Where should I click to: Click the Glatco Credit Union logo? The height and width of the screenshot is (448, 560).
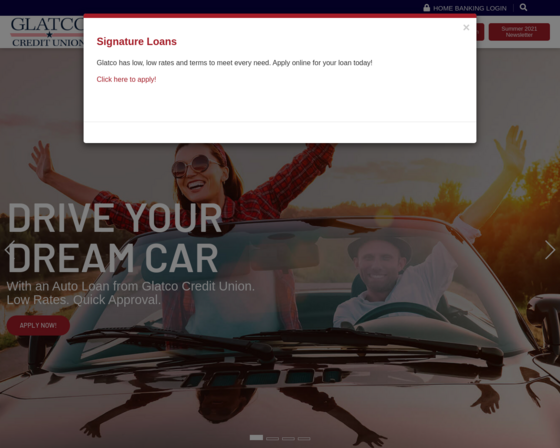pos(47,32)
